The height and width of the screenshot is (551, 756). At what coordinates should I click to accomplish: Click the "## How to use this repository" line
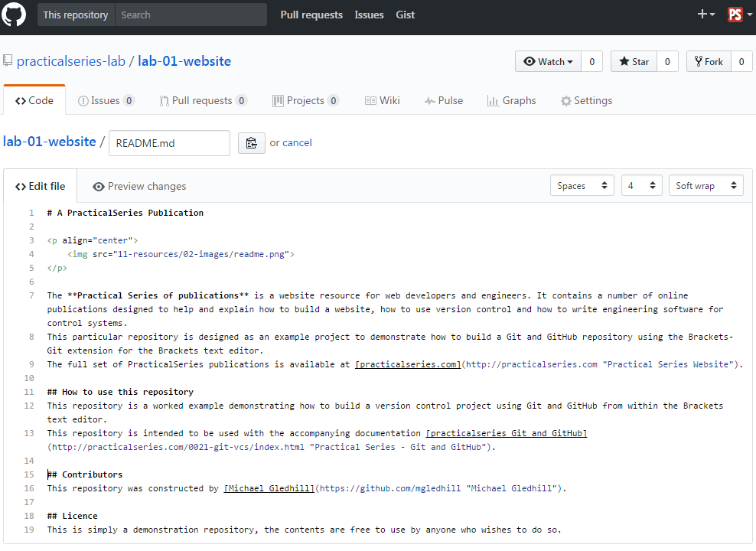tap(121, 392)
